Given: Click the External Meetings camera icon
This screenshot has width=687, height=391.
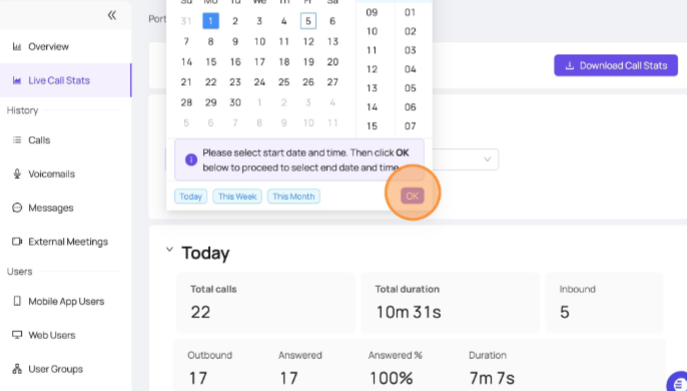Looking at the screenshot, I should click(17, 242).
